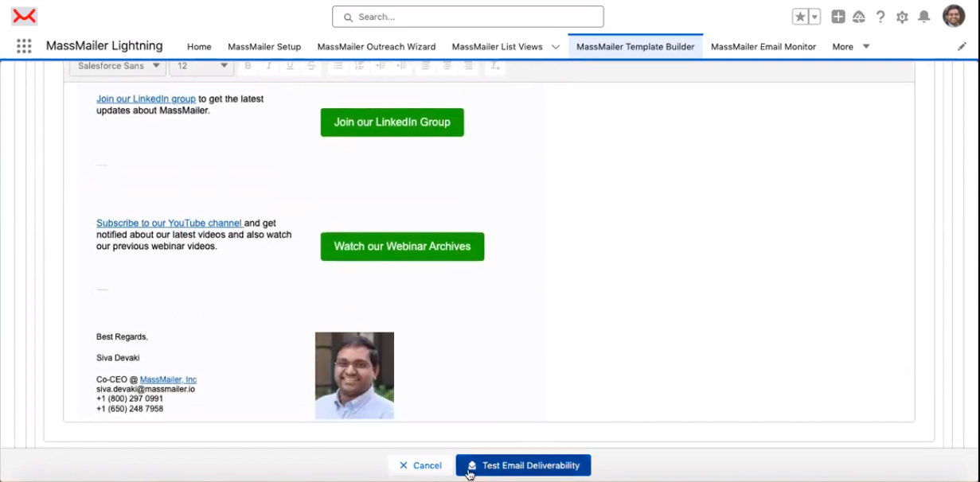The width and height of the screenshot is (980, 482).
Task: Click the MassMailer, Inc signature link
Action: click(168, 380)
